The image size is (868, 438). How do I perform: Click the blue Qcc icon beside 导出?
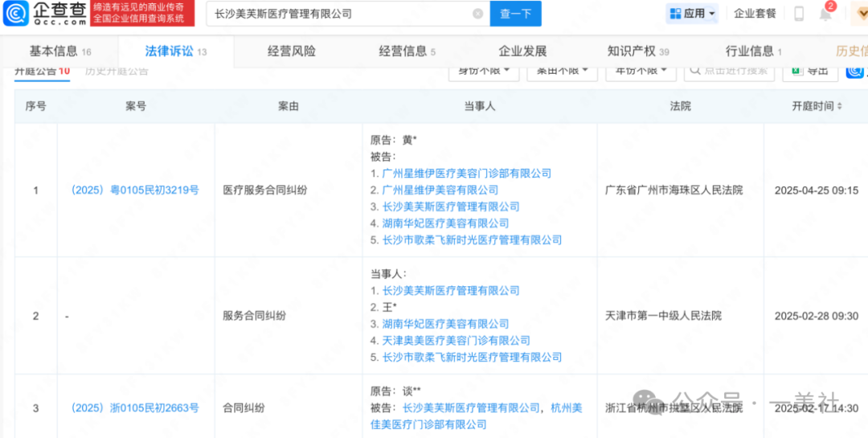click(x=856, y=71)
